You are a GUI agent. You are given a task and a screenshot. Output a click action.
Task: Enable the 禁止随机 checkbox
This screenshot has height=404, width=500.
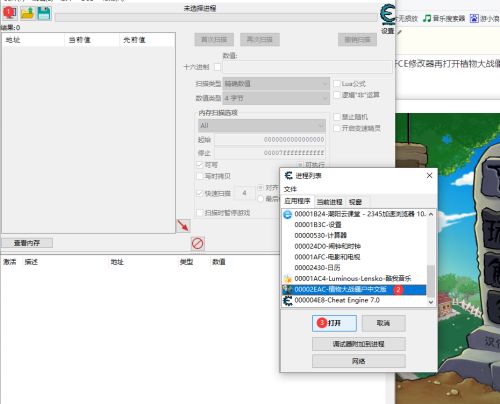pyautogui.click(x=337, y=117)
